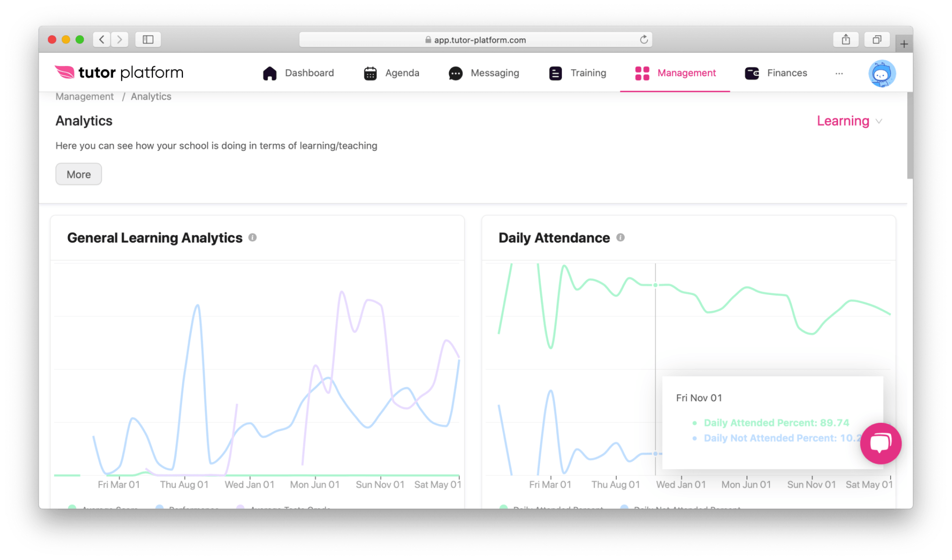The height and width of the screenshot is (560, 952).
Task: Switch to the Management menu item
Action: click(x=686, y=73)
